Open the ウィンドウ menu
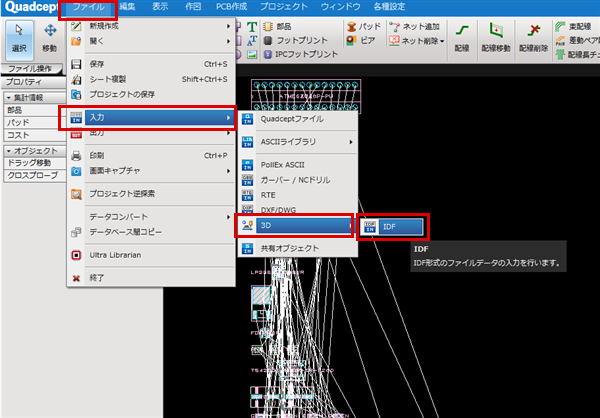The height and width of the screenshot is (418, 600). point(341,7)
